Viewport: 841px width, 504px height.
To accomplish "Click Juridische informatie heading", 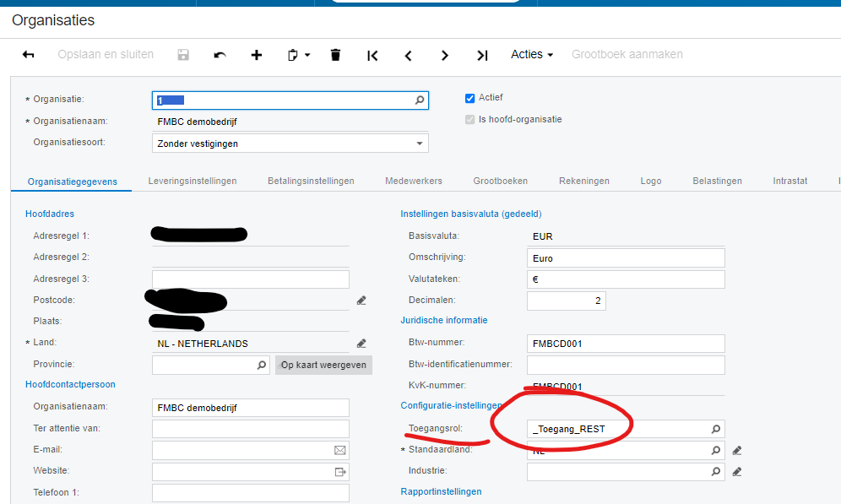I will pos(444,320).
